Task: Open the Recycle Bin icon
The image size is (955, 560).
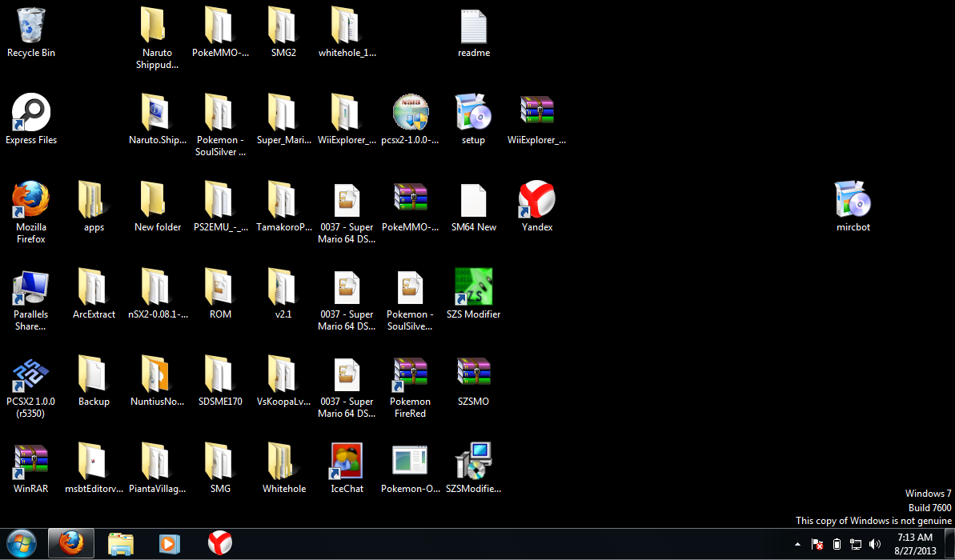Action: point(30,26)
